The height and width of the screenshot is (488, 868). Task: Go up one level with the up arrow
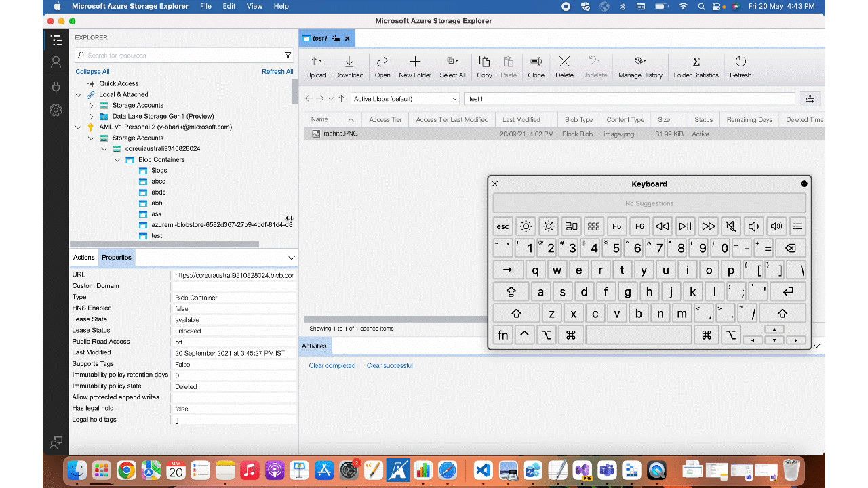(341, 99)
